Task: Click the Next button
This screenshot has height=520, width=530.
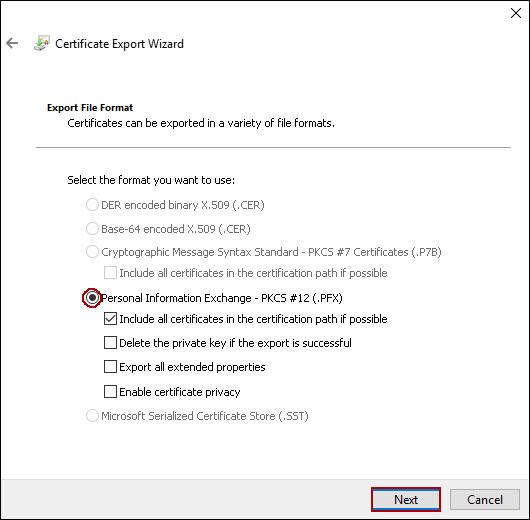Action: pyautogui.click(x=406, y=499)
